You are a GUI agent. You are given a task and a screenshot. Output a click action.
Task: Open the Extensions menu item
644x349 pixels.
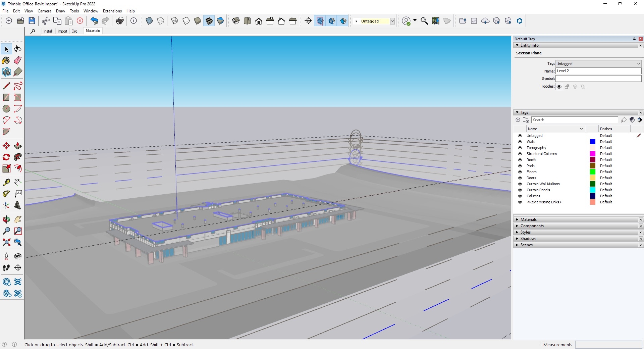[112, 11]
